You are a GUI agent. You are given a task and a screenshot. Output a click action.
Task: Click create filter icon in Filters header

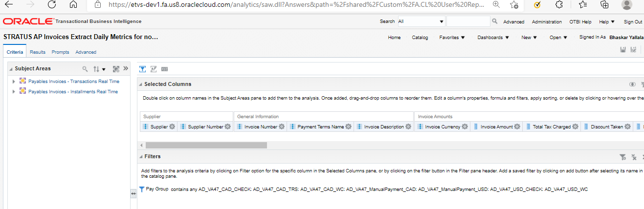(x=622, y=157)
